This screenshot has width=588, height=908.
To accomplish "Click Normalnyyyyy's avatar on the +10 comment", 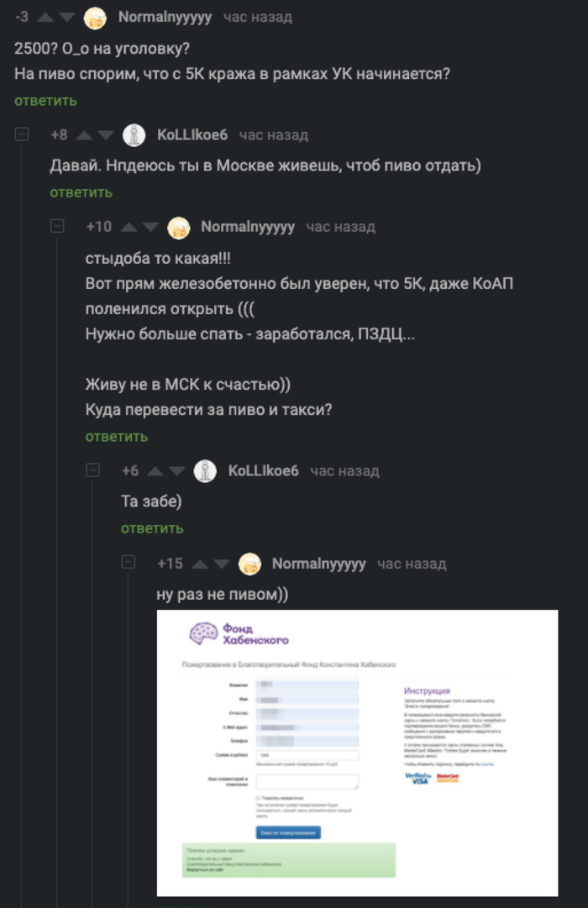I will pos(179,228).
